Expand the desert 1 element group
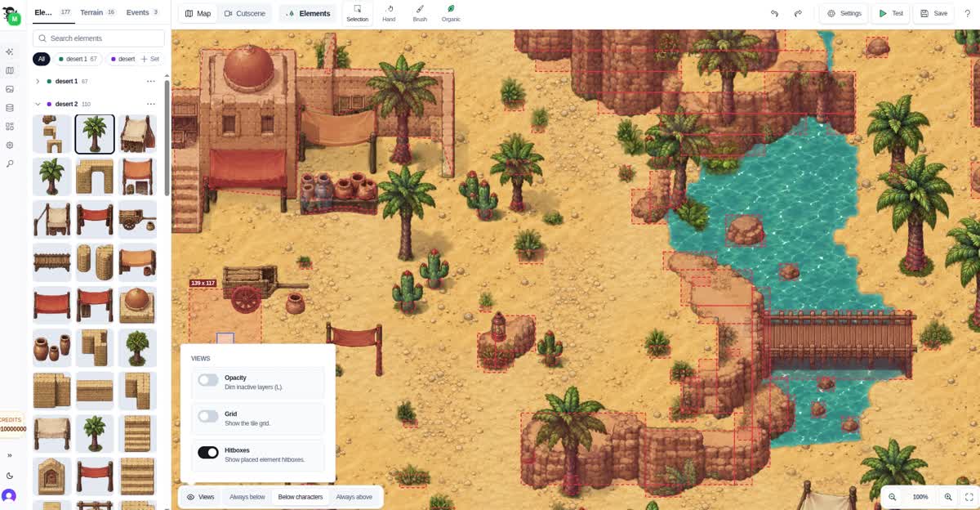980x510 pixels. coord(38,82)
